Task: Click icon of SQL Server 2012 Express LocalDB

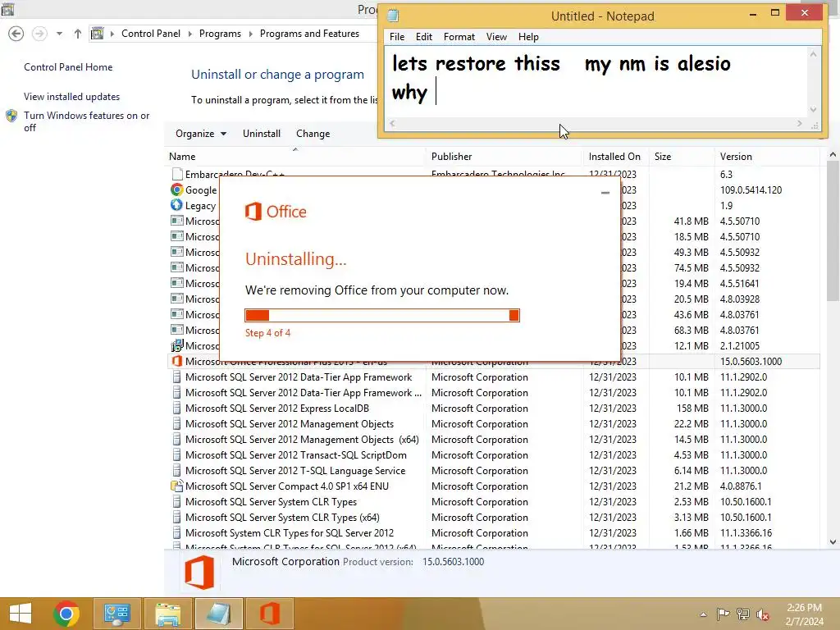Action: (177, 409)
